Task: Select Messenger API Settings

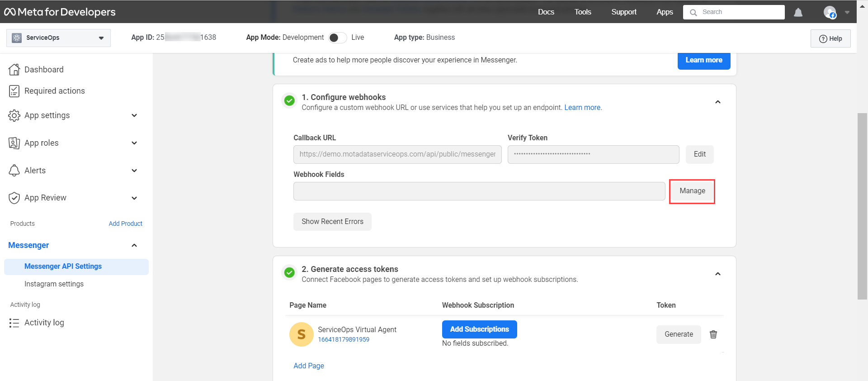Action: (76, 267)
